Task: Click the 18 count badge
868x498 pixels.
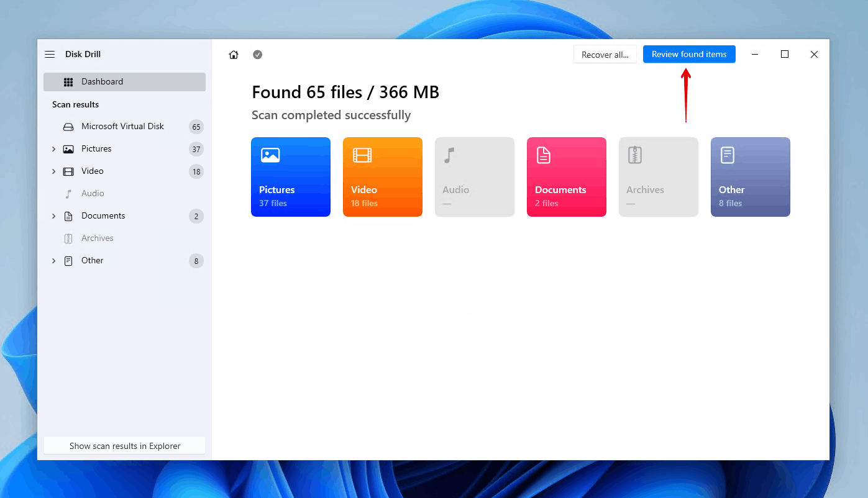Action: coord(196,171)
